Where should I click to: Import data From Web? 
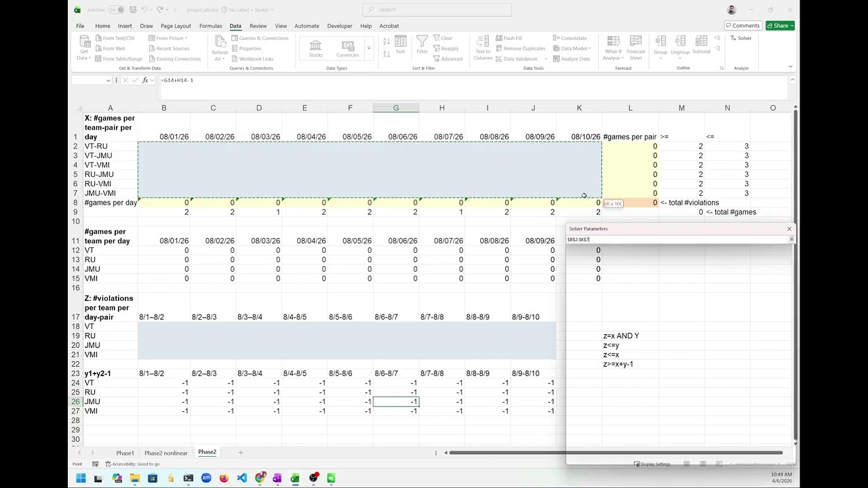pos(110,48)
